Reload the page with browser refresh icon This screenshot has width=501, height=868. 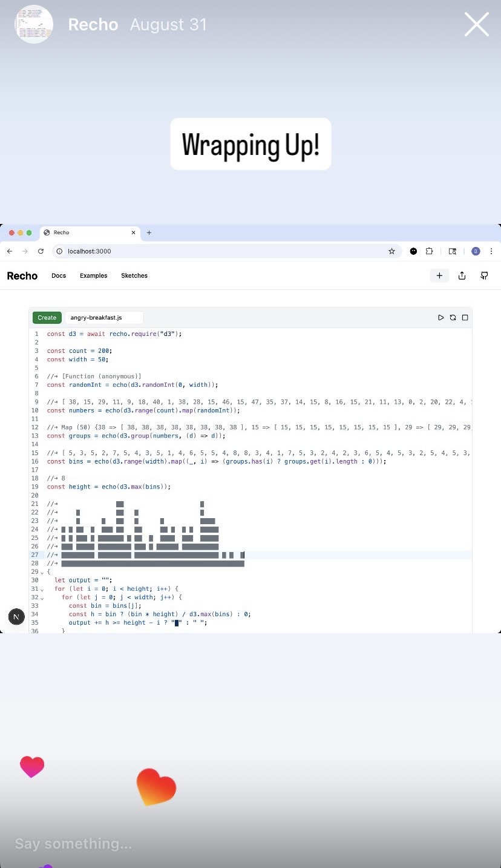click(41, 251)
